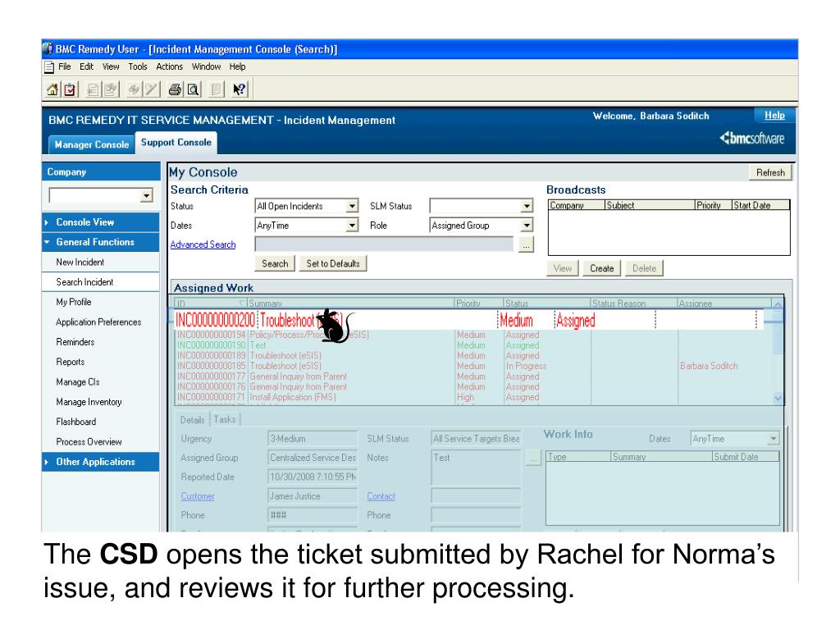Open the Actions menu
The height and width of the screenshot is (630, 840).
[x=169, y=67]
